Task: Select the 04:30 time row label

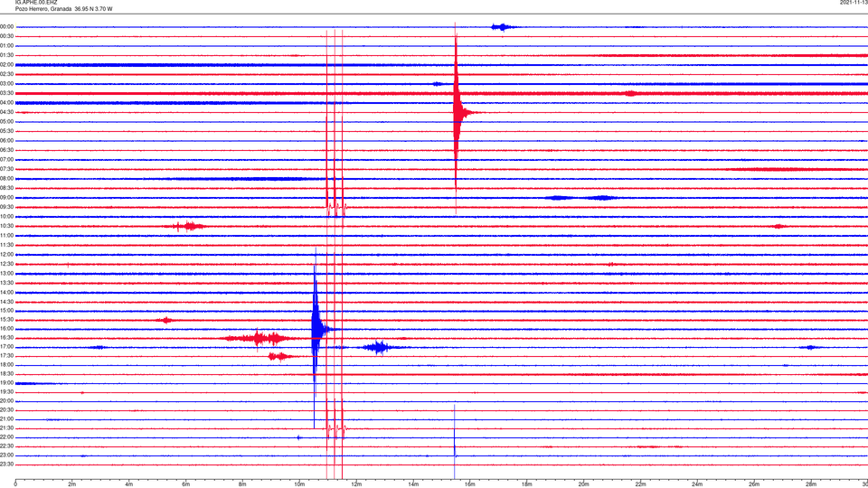Action: (x=7, y=112)
